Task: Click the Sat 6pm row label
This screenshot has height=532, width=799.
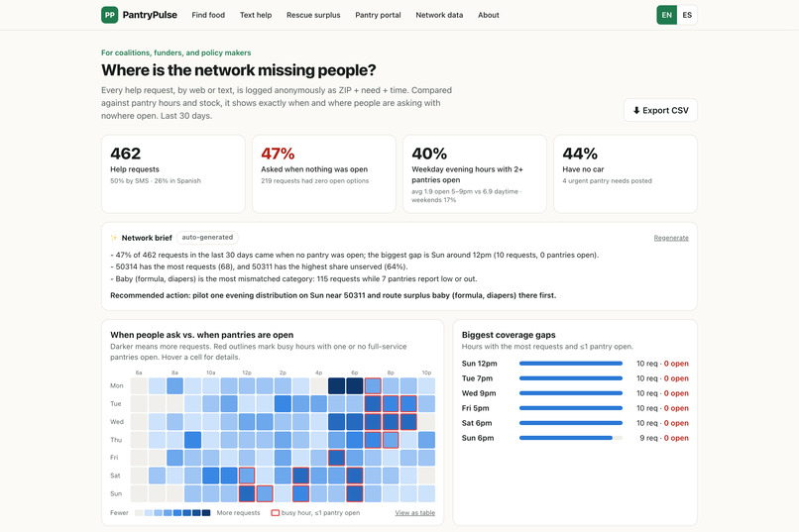Action: click(477, 423)
